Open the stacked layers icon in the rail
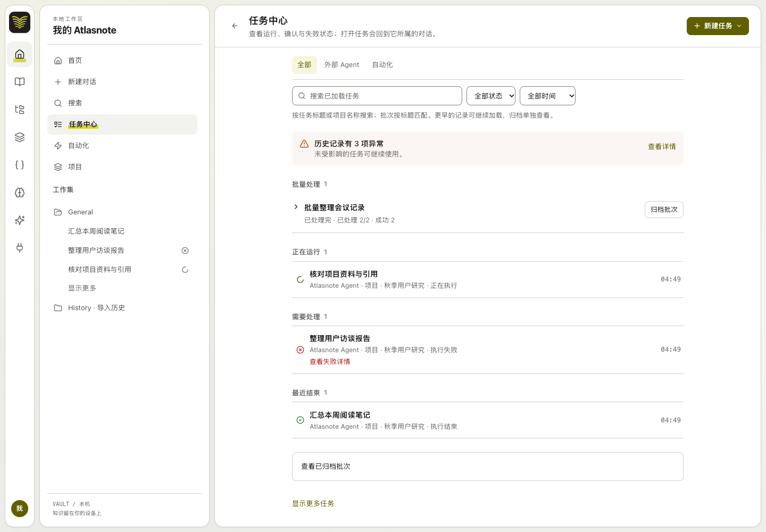 (x=20, y=137)
